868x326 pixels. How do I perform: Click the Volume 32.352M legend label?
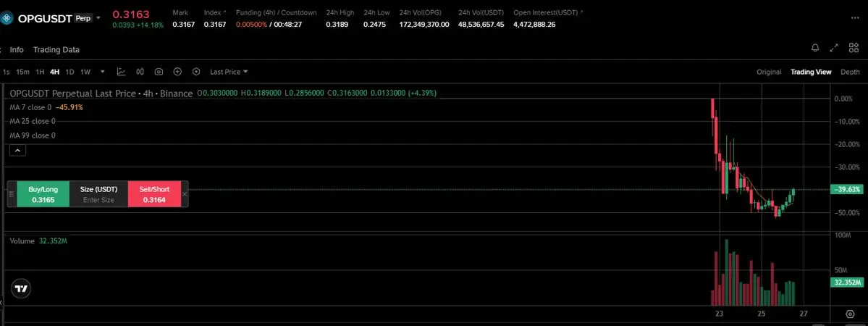pos(39,241)
